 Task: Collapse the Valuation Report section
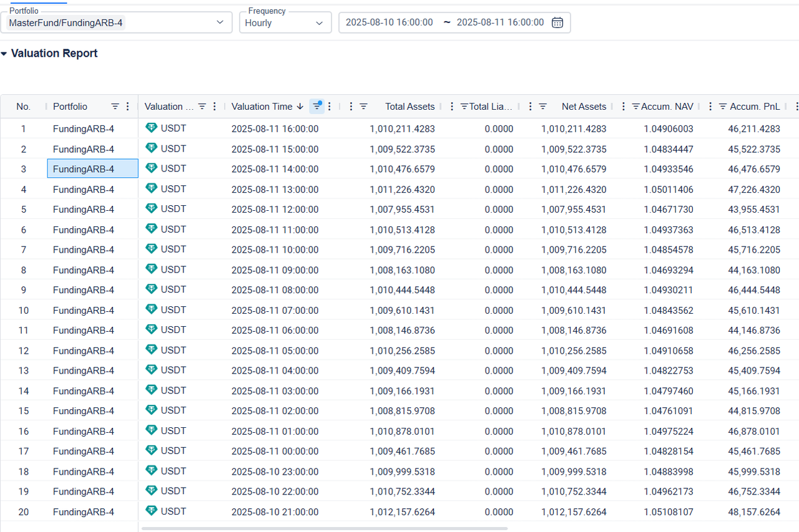tap(4, 54)
